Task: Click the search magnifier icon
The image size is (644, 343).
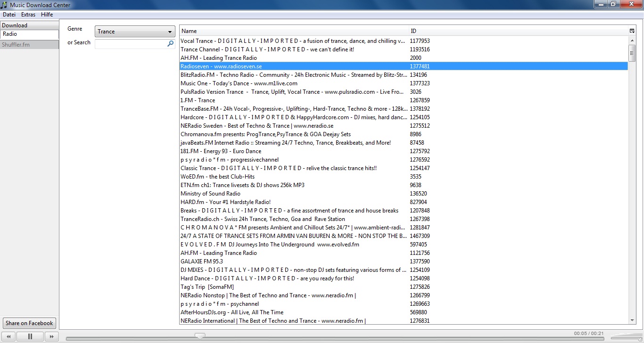Action: coord(170,43)
